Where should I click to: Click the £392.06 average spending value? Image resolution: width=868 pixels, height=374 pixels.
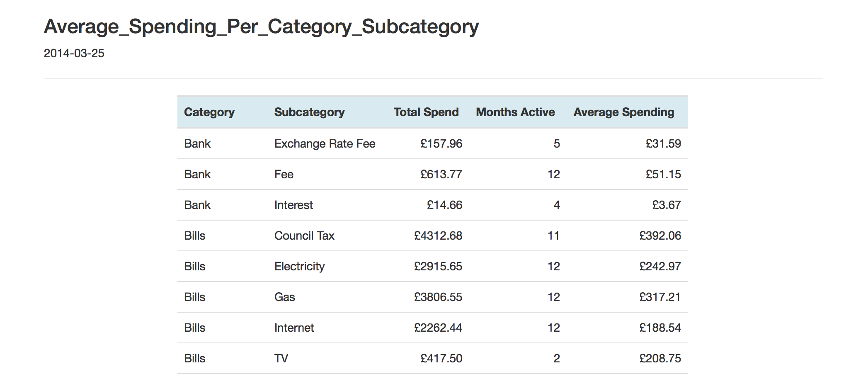660,236
